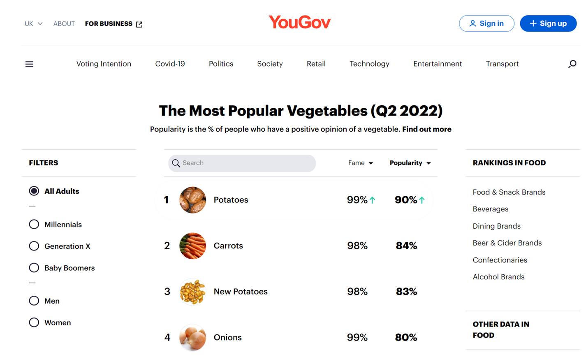Click the Potatoes thumbnail image
The image size is (588, 364).
click(192, 200)
